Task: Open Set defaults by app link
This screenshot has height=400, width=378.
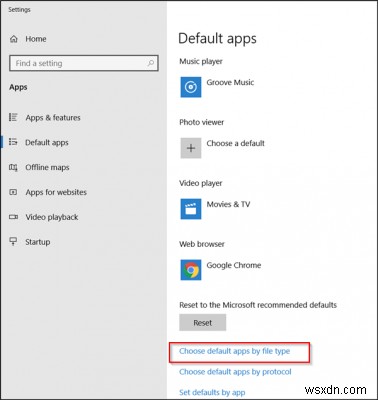Action: pyautogui.click(x=212, y=392)
